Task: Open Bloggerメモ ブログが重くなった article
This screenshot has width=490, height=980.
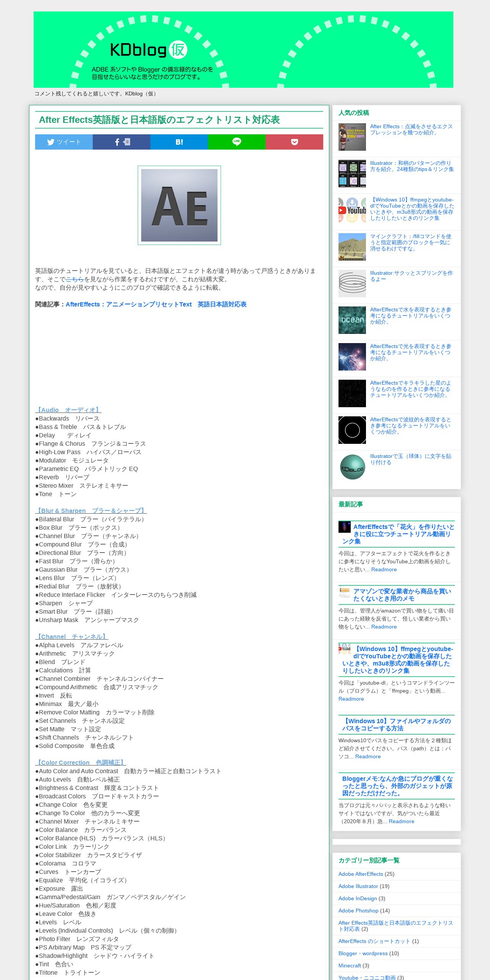Action: click(x=398, y=786)
